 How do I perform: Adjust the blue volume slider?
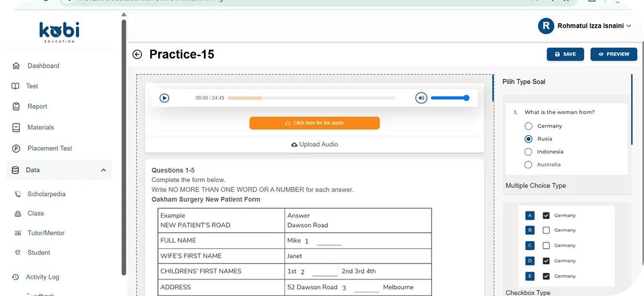click(x=450, y=98)
